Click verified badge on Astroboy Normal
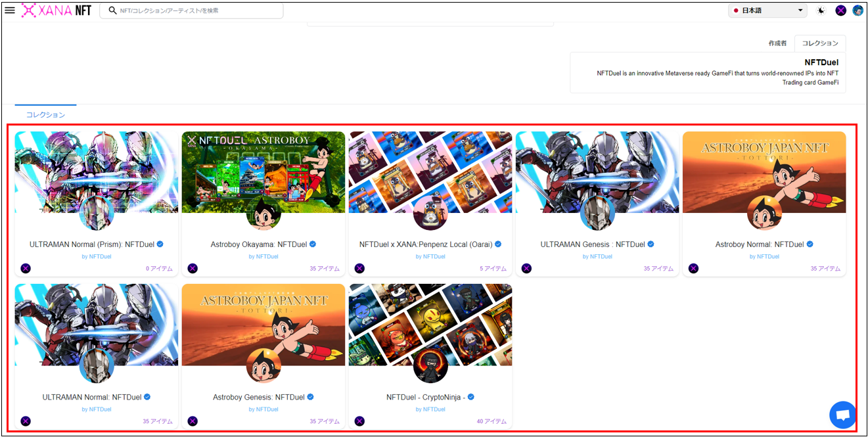Screen dimensions: 868x437 tap(810, 244)
